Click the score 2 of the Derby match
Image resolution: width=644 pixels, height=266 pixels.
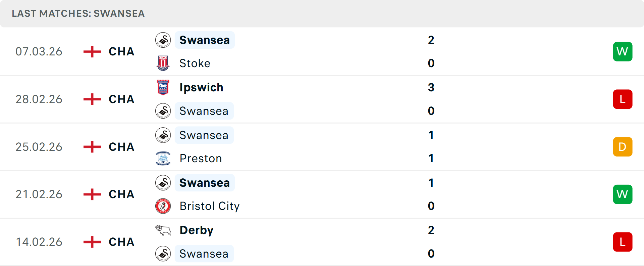click(x=431, y=230)
